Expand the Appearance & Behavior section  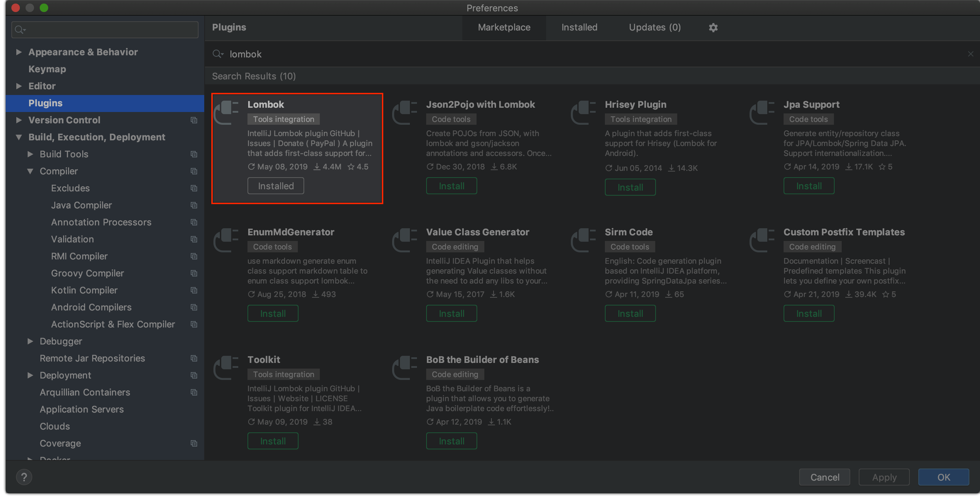click(19, 52)
